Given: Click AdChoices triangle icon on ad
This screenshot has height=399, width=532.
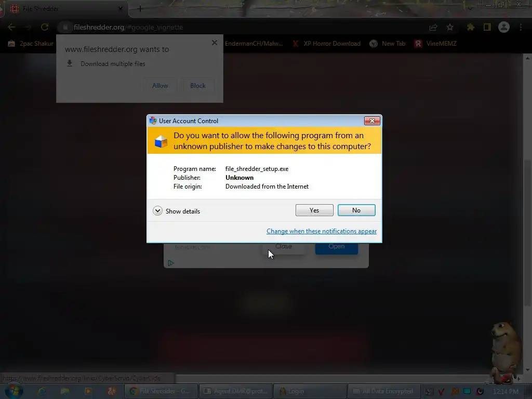Looking at the screenshot, I should tap(170, 263).
